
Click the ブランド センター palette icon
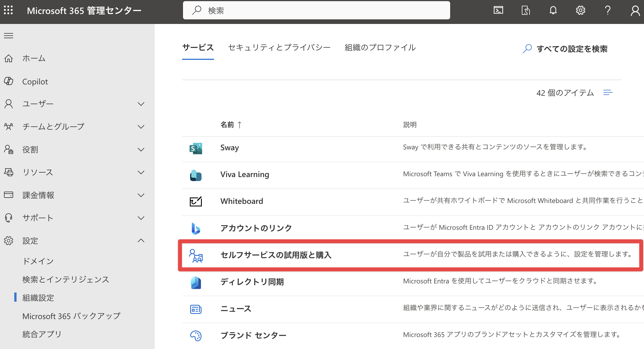pyautogui.click(x=196, y=336)
